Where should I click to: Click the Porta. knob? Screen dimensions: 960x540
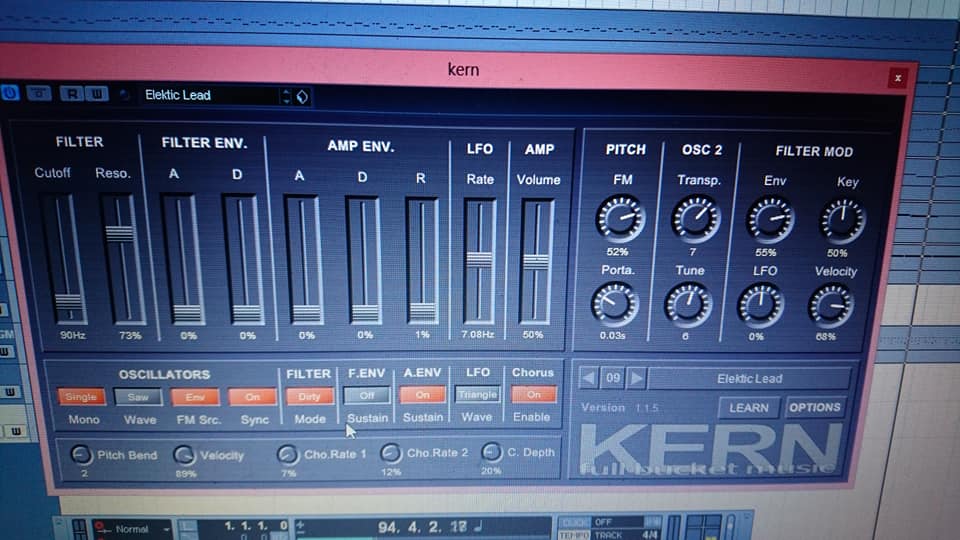614,304
